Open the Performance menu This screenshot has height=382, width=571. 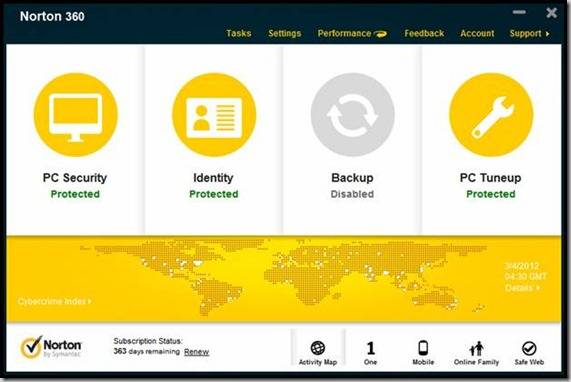click(344, 34)
